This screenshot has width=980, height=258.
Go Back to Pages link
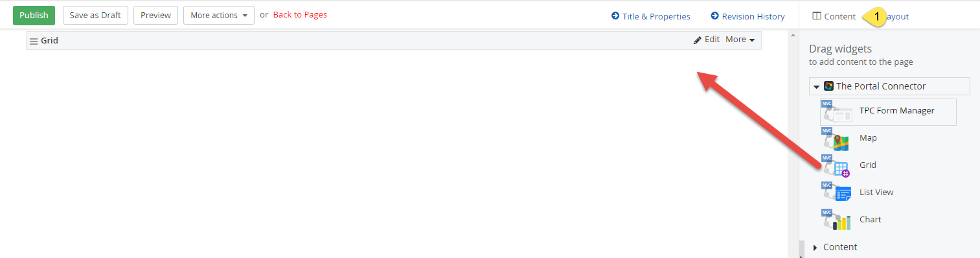click(300, 15)
